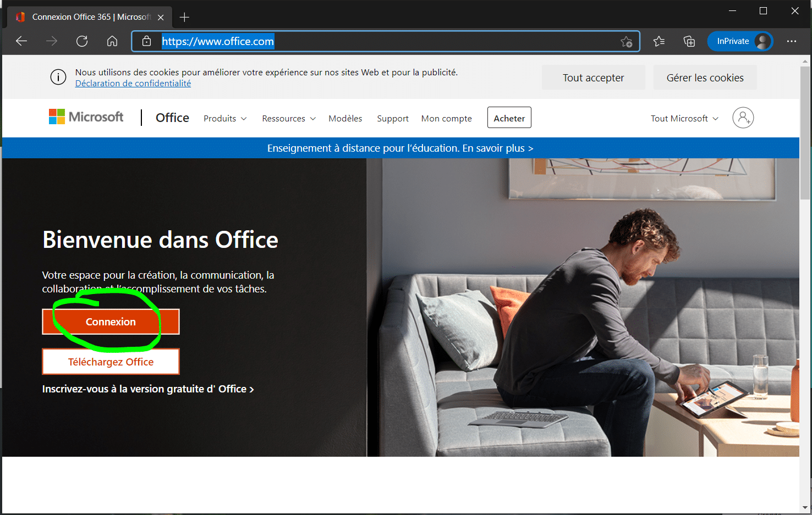Click the orange Connexion button

click(x=111, y=322)
